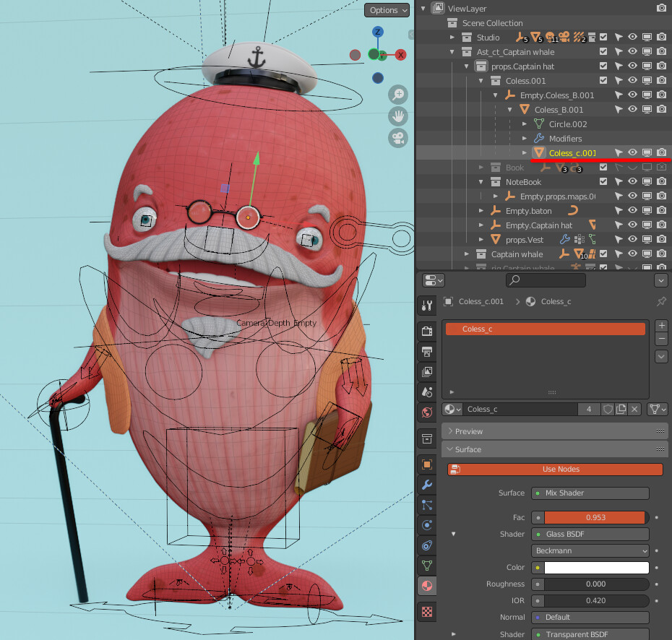672x640 pixels.
Task: Hide Coless_c.001 in the viewport using its eye icon
Action: coord(632,153)
